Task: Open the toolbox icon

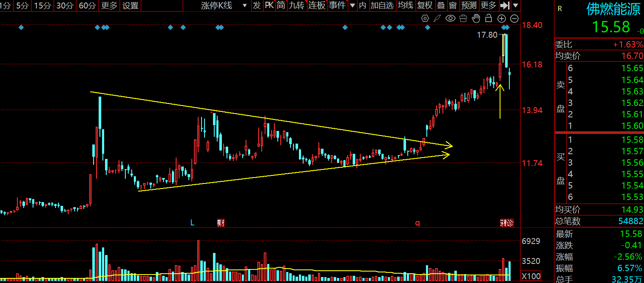Action: pyautogui.click(x=463, y=18)
